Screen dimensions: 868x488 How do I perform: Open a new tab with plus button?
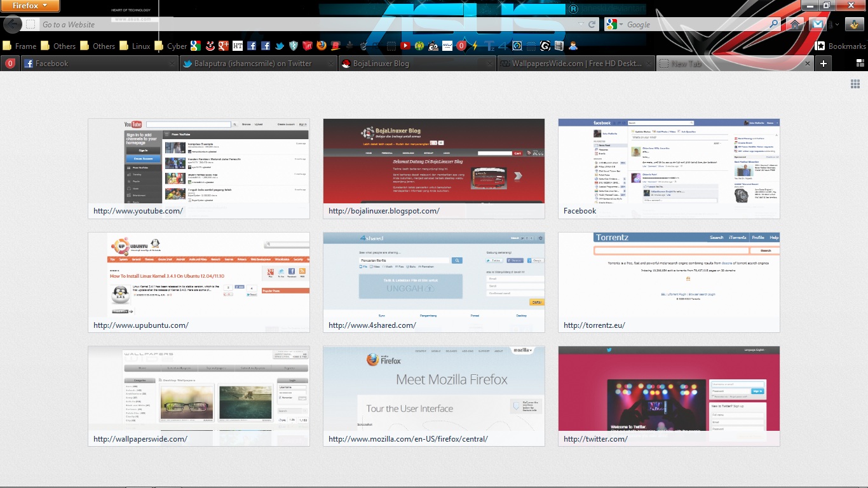pyautogui.click(x=824, y=64)
